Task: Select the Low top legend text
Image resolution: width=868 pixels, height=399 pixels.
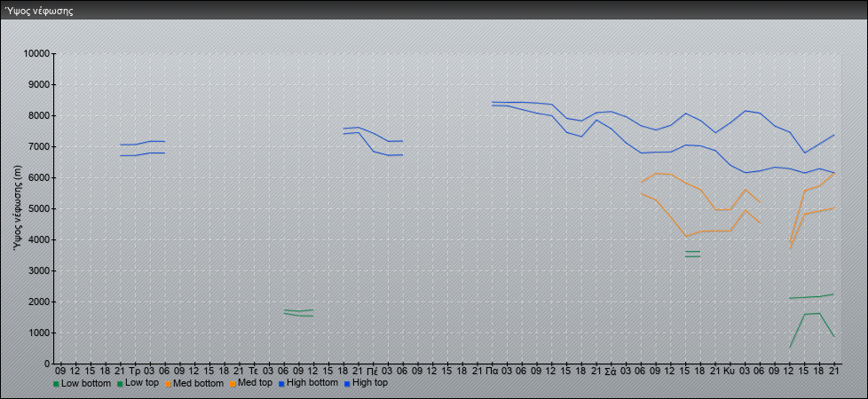Action: (143, 384)
